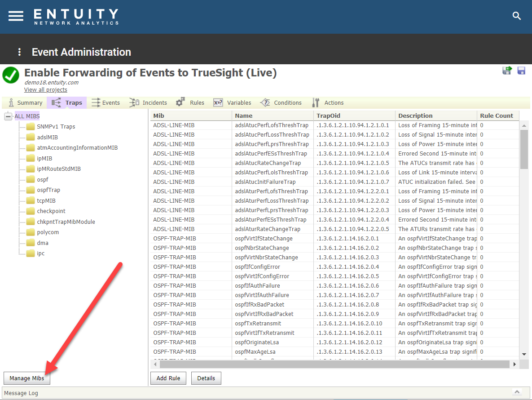532x400 pixels.
Task: Expand the Message Log panel chevron
Action: [517, 392]
